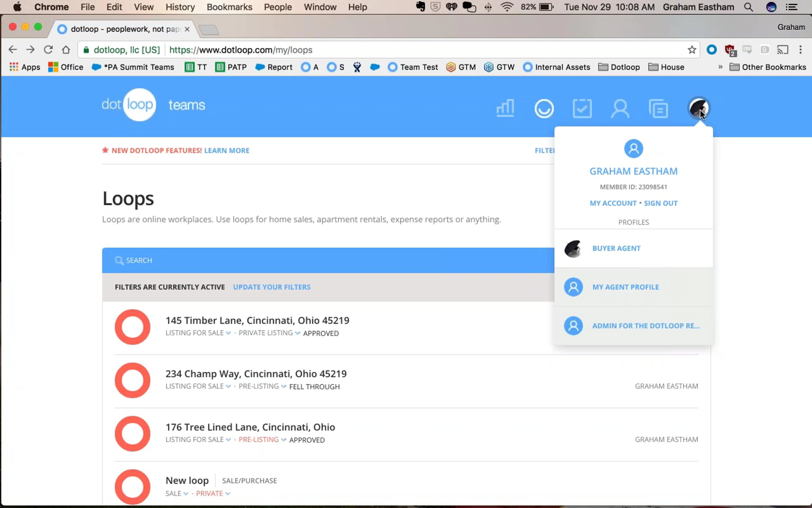Screen dimensions: 812x508
Task: Bookmark page with star icon
Action: click(692, 50)
